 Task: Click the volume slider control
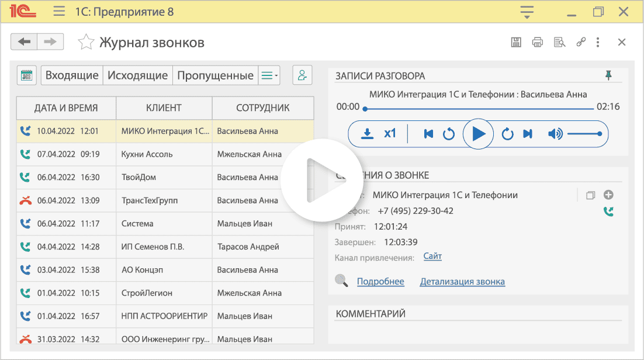584,133
